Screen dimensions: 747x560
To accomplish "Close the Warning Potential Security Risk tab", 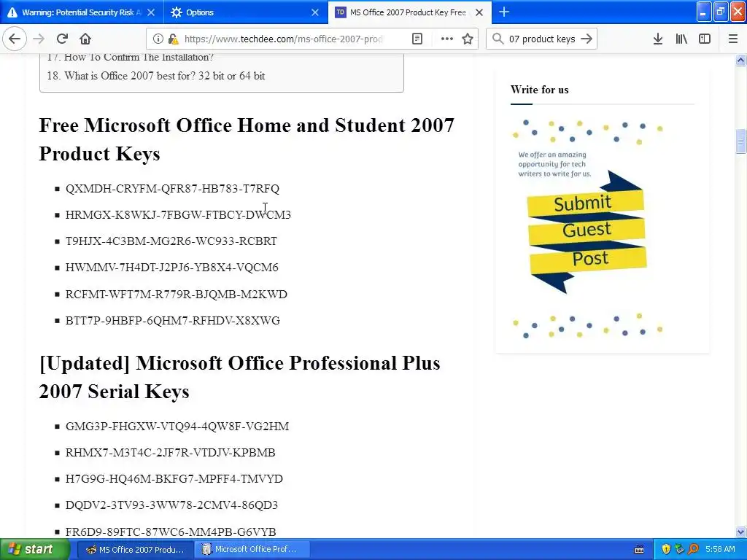I will [x=151, y=12].
